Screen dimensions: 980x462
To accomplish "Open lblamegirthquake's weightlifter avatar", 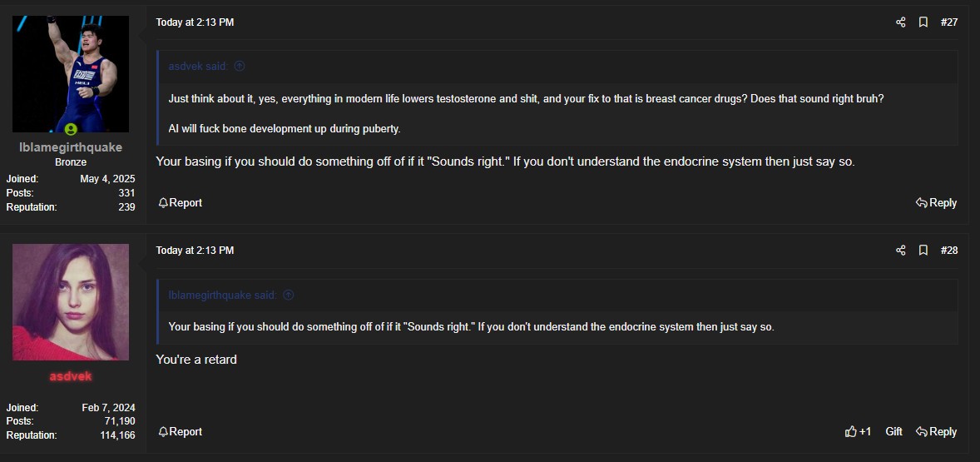I will 71,74.
